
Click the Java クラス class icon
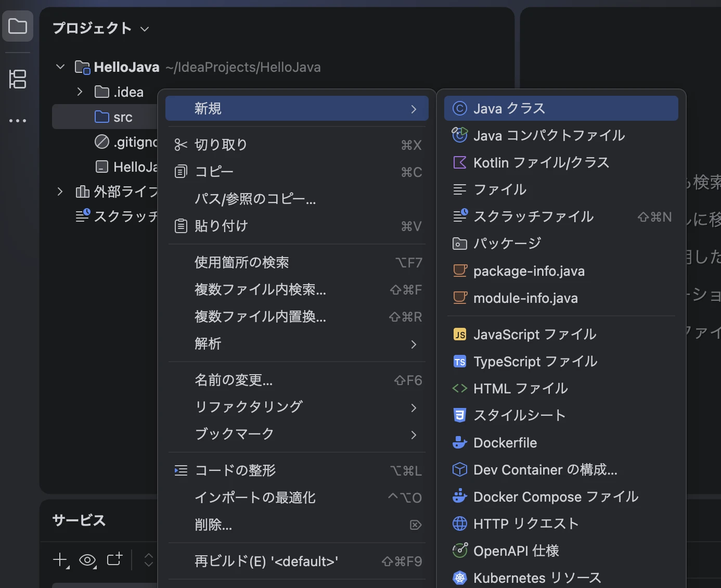tap(460, 108)
